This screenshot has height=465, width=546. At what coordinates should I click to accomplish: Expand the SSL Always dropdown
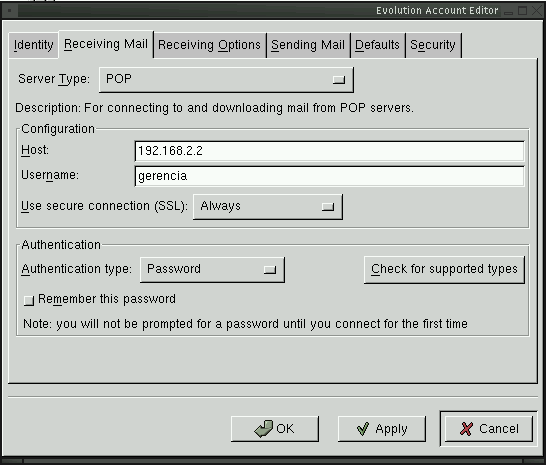268,207
